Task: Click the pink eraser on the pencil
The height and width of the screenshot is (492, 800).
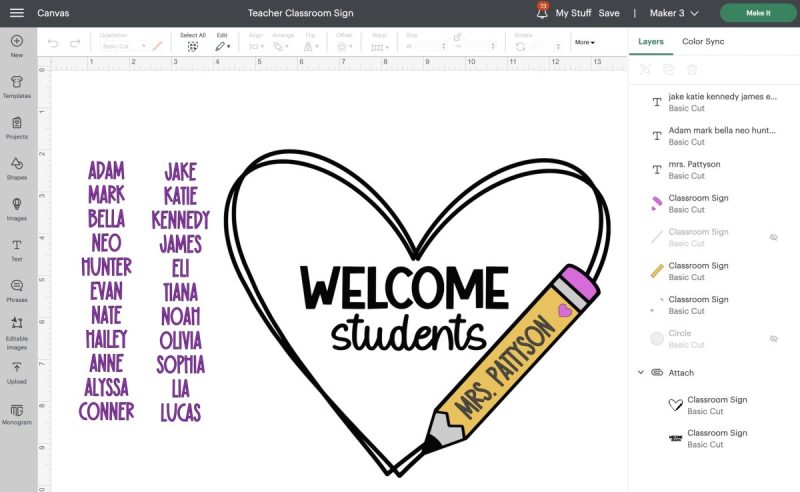Action: click(579, 282)
